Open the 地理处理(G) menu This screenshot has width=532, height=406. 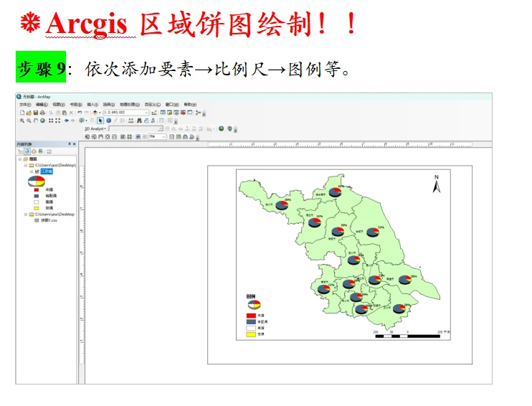click(130, 105)
